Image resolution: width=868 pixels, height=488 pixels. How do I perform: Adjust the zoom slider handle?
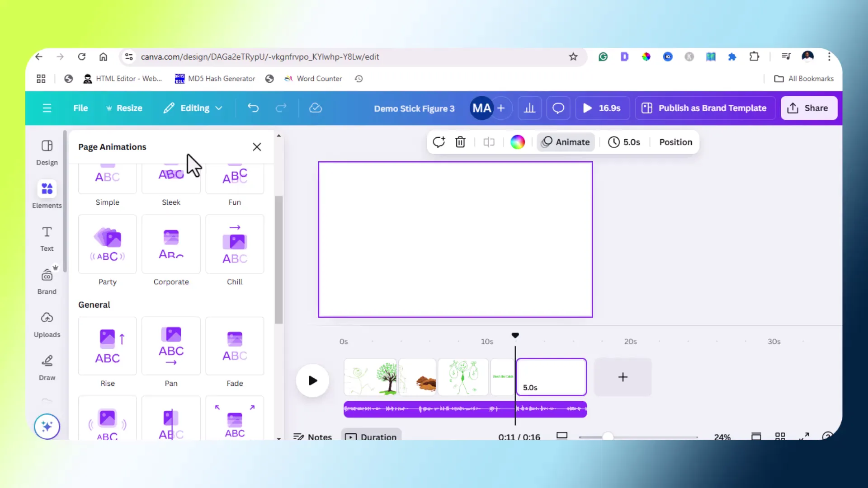[608, 436]
